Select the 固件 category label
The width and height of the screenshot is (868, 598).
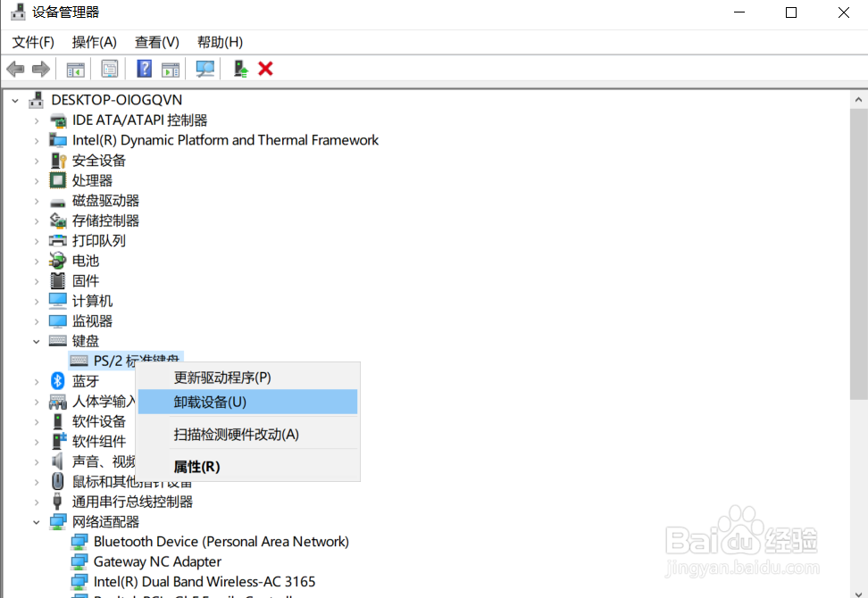[x=86, y=280]
